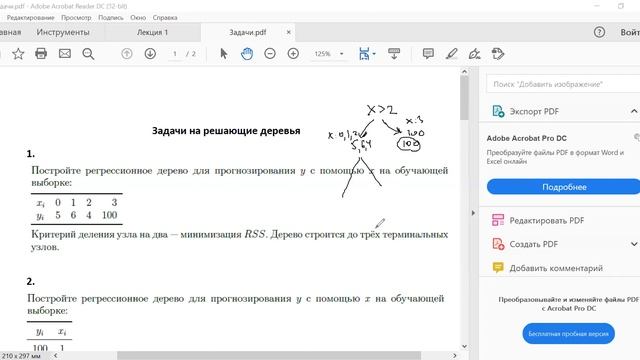Click the Создать PDF icon
The height and width of the screenshot is (360, 640).
click(x=498, y=244)
